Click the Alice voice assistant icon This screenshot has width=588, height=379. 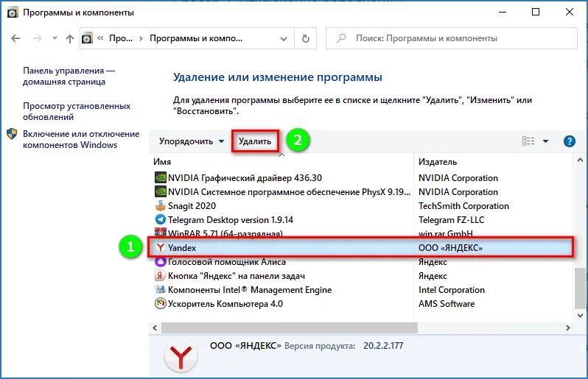161,262
